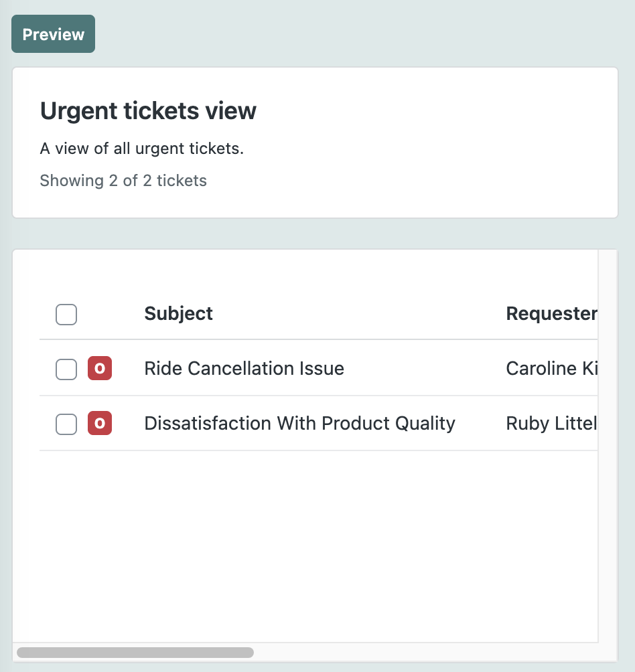Sort by the Subject column header
This screenshot has width=635, height=672.
click(178, 313)
